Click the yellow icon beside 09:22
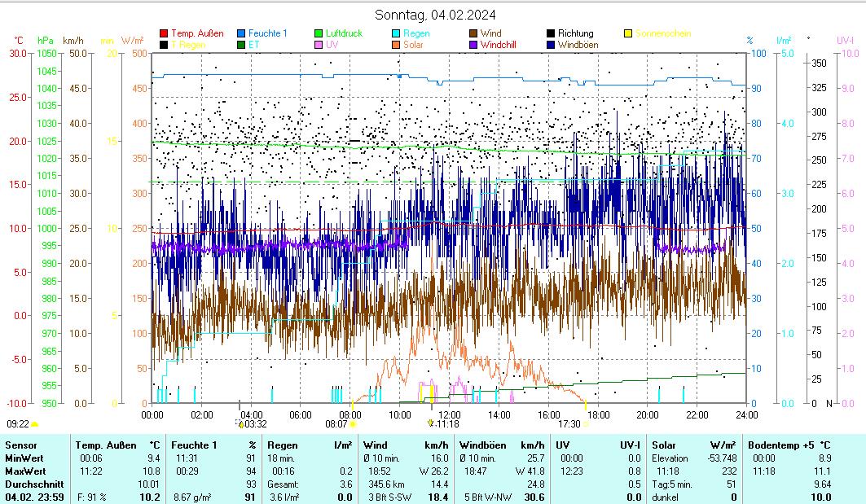 coord(35,424)
